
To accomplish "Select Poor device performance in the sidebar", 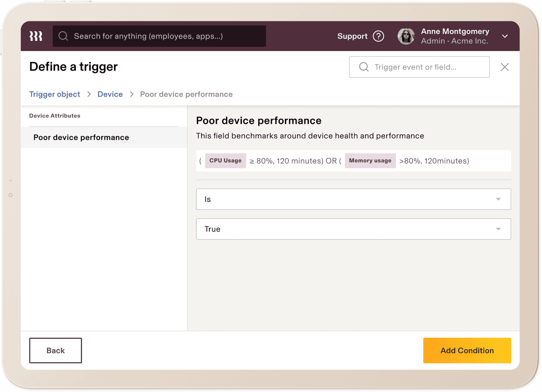I will point(81,137).
